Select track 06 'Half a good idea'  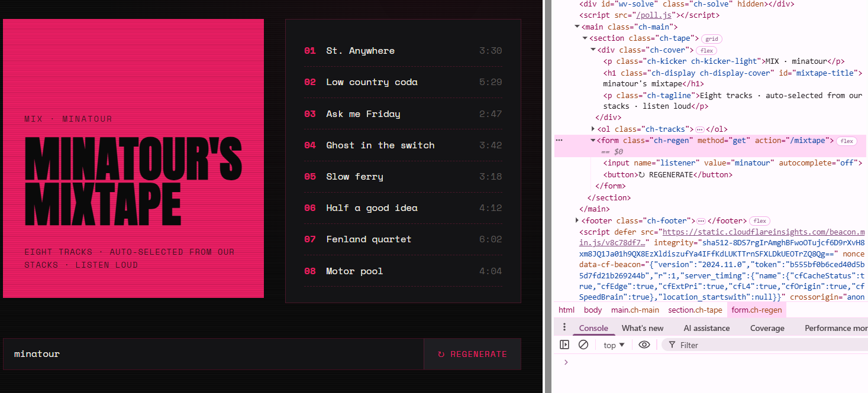[403, 208]
